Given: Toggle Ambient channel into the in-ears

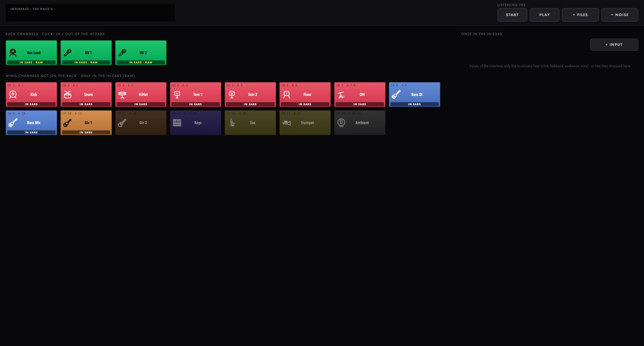Looking at the screenshot, I should pyautogui.click(x=360, y=123).
